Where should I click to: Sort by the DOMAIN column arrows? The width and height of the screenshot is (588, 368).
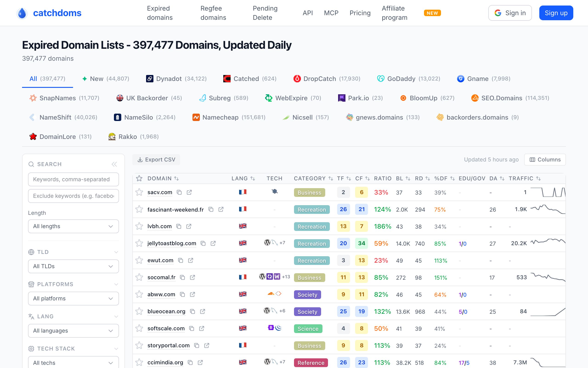[x=177, y=179]
